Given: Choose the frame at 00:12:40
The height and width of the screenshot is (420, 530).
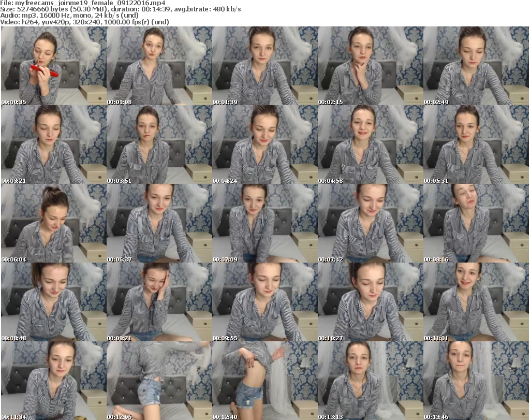Looking at the screenshot, I should pyautogui.click(x=264, y=381).
